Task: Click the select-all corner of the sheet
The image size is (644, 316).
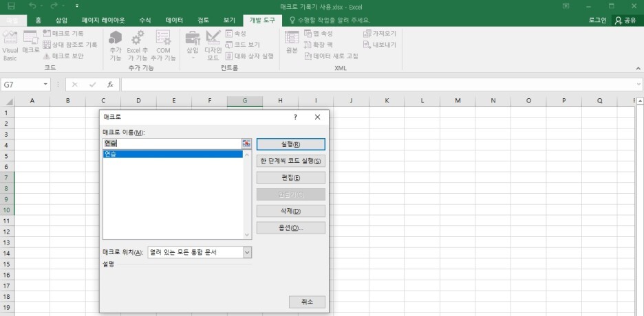Action: 8,101
